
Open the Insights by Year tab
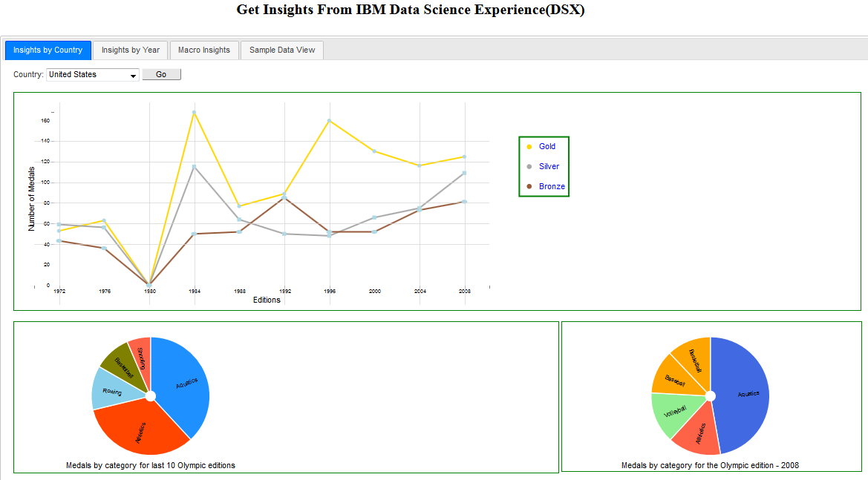131,50
